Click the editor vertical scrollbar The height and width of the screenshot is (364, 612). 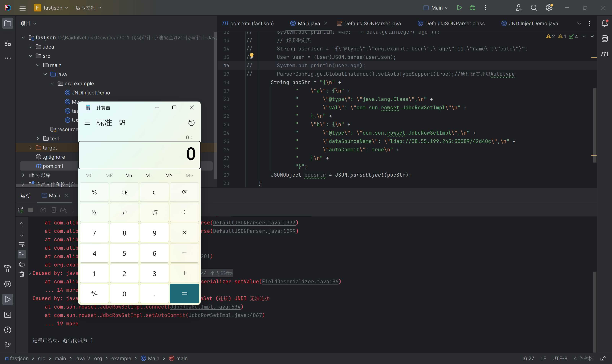594,125
